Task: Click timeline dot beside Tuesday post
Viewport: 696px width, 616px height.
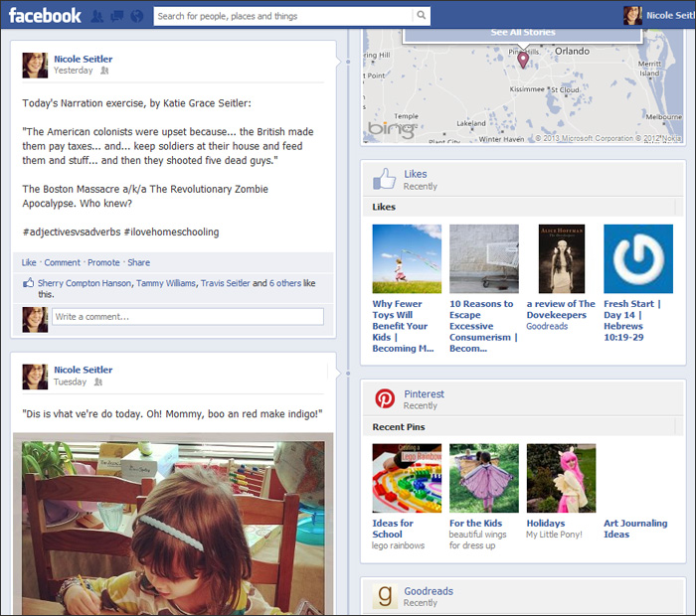Action: coord(348,374)
